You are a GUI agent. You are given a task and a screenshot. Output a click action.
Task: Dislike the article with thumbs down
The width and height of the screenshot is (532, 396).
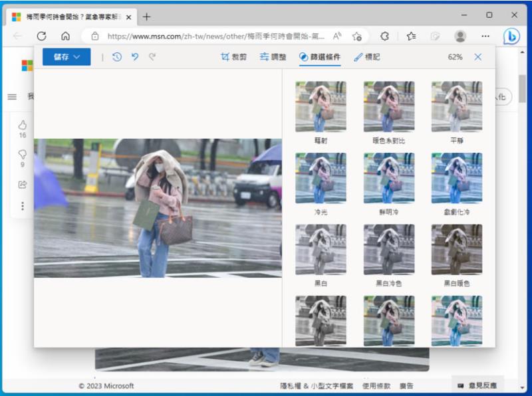point(23,155)
